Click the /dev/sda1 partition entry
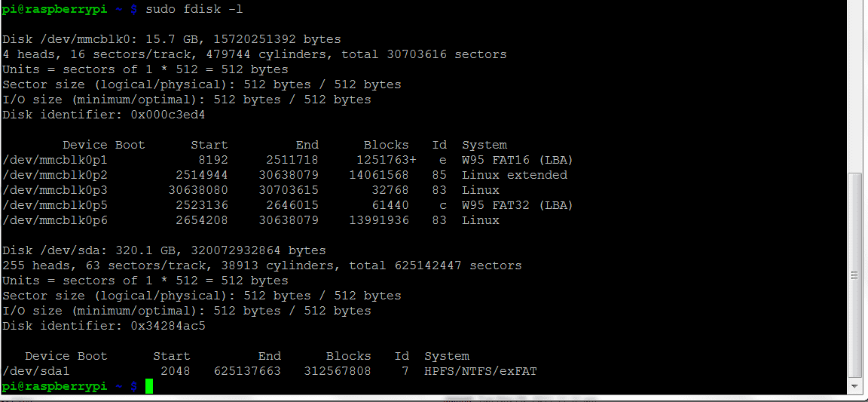 pyautogui.click(x=36, y=371)
